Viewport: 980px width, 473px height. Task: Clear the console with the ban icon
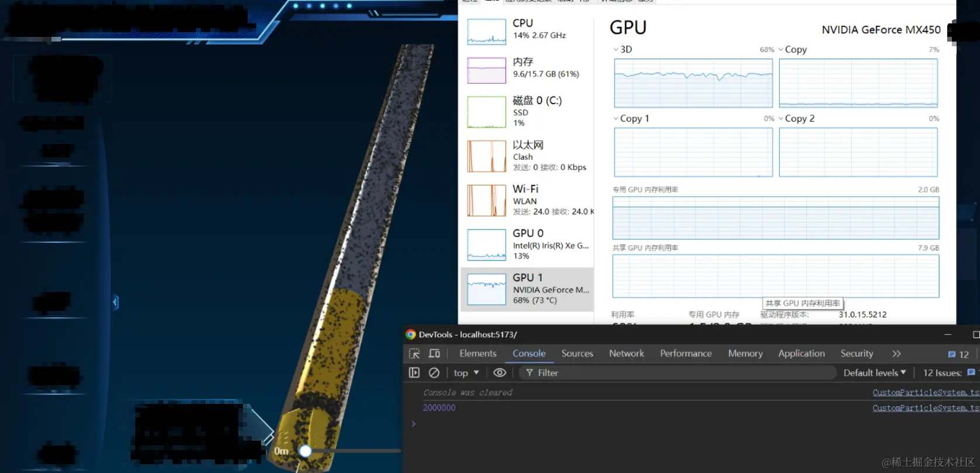coord(434,373)
